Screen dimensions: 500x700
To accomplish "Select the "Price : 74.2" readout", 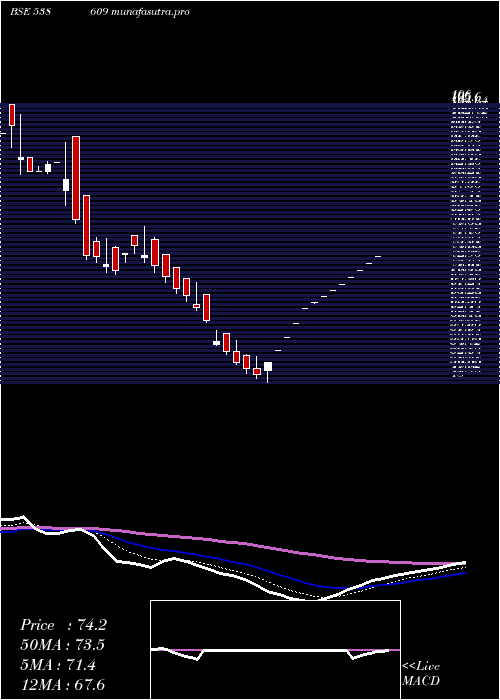I will [63, 625].
